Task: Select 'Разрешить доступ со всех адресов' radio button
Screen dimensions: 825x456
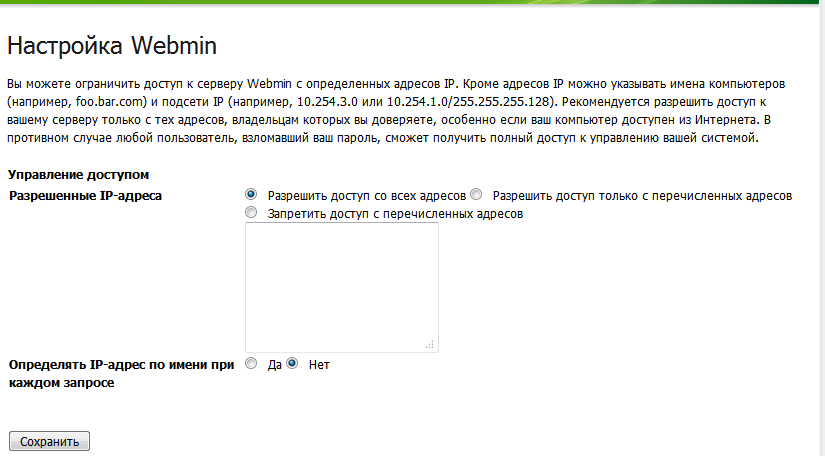Action: pos(251,195)
